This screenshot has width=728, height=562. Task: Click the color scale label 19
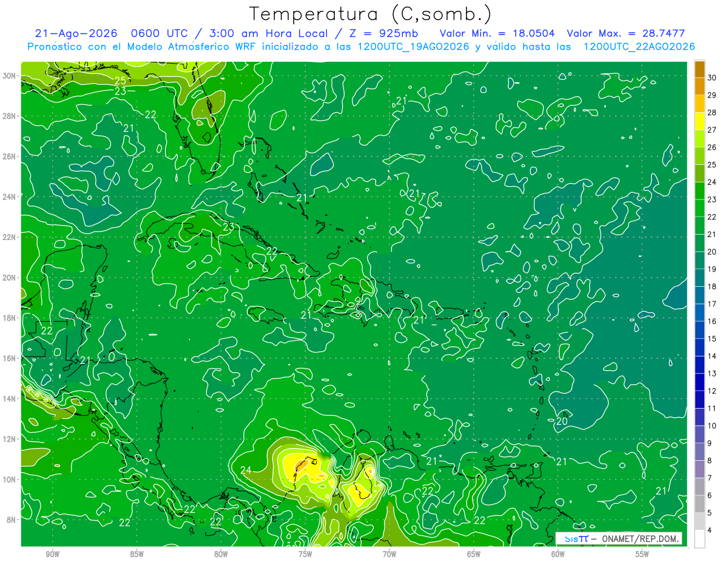pyautogui.click(x=712, y=269)
